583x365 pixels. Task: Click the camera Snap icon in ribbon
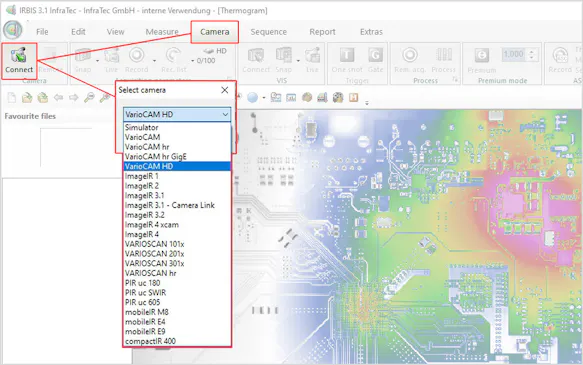point(83,56)
